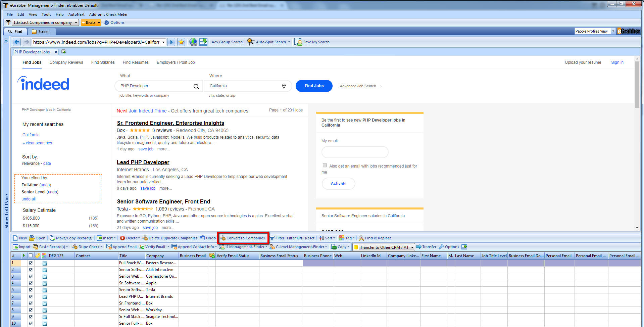This screenshot has height=327, width=644.
Task: Open Auto-Split Search tool
Action: coord(268,42)
